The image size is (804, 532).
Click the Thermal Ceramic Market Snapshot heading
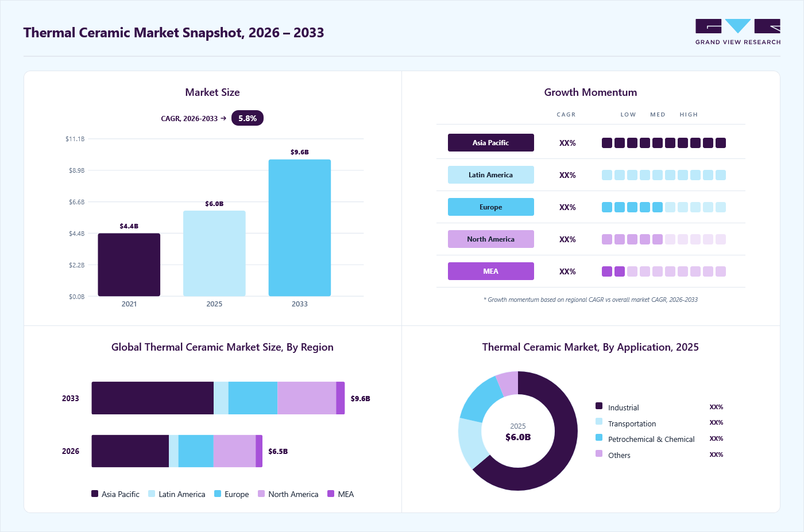click(x=173, y=33)
